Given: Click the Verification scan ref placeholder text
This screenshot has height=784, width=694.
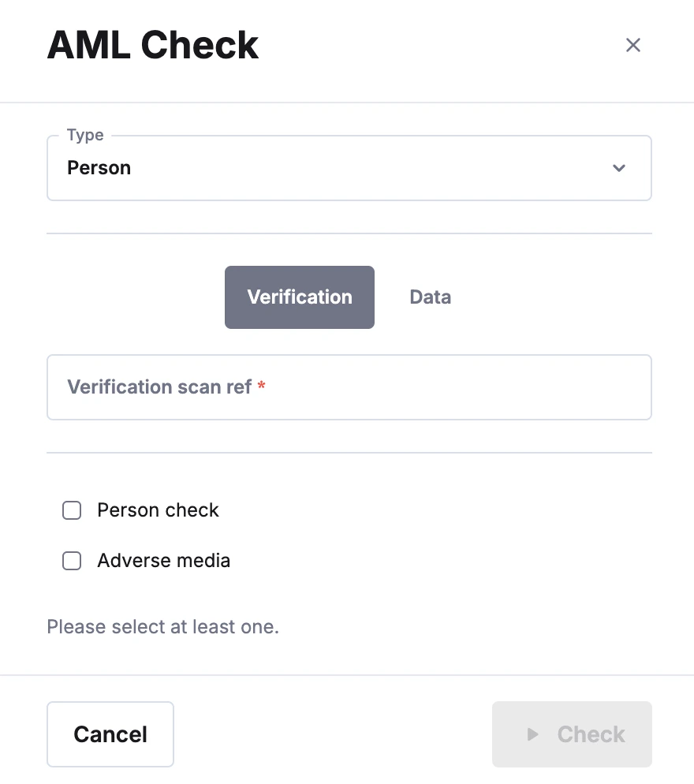Looking at the screenshot, I should click(x=159, y=387).
